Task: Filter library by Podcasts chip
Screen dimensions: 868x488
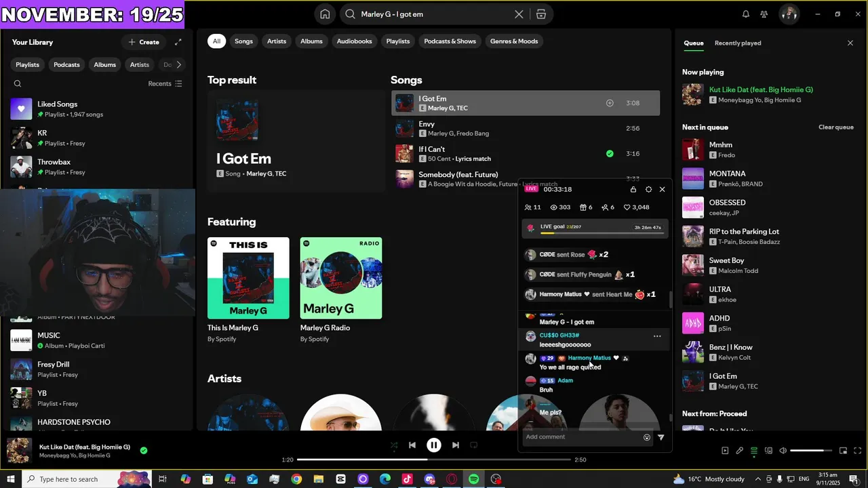Action: [x=66, y=65]
